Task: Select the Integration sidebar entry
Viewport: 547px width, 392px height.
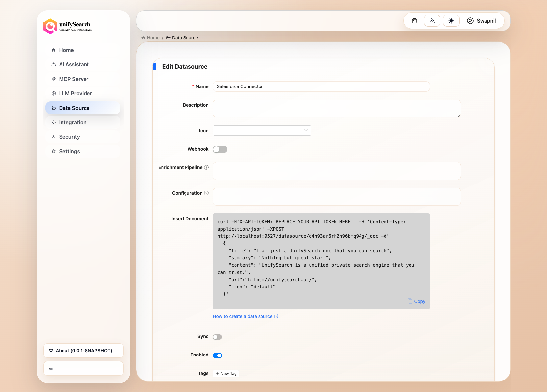Action: [x=72, y=122]
